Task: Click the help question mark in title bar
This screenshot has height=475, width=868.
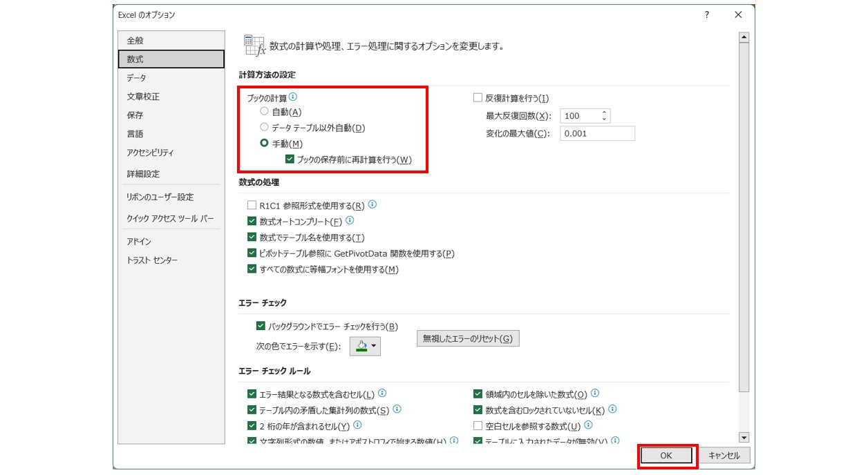Action: pos(706,14)
